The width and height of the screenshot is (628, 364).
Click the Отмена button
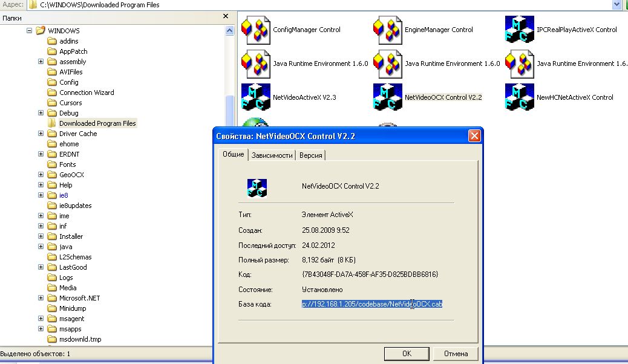[x=456, y=354]
